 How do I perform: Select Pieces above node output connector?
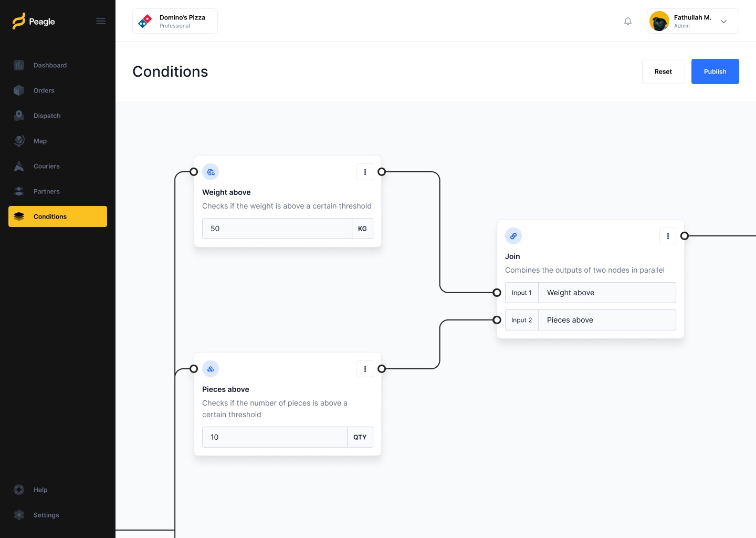tap(382, 369)
